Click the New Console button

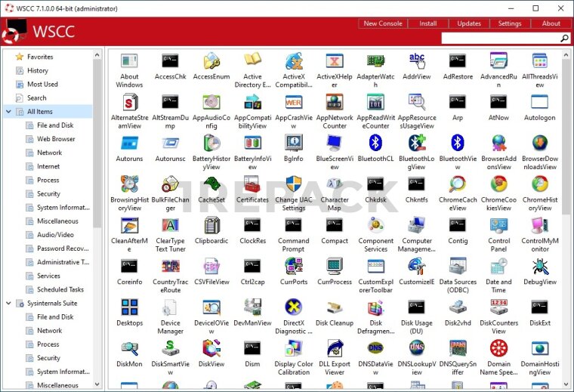(x=383, y=23)
